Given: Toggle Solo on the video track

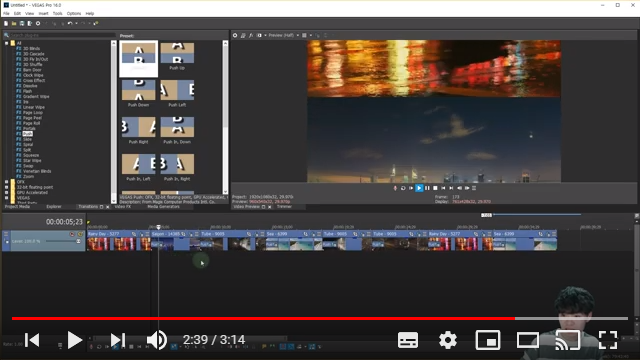Looking at the screenshot, I should click(80, 234).
